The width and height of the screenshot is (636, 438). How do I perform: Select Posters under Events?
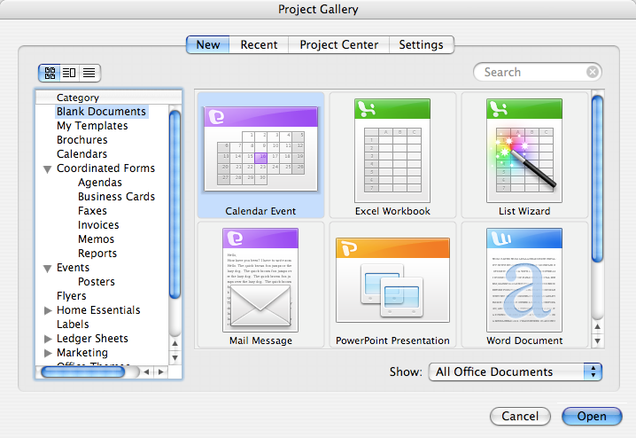(97, 282)
